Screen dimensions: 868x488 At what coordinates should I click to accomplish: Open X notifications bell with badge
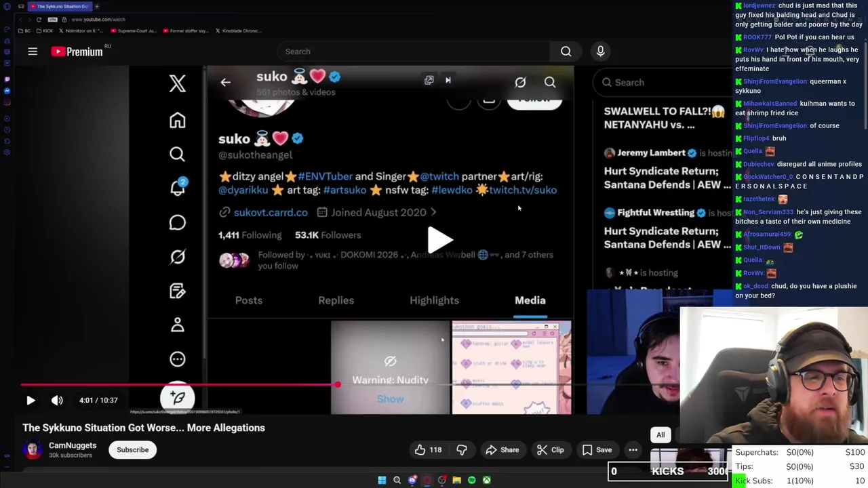click(x=178, y=188)
